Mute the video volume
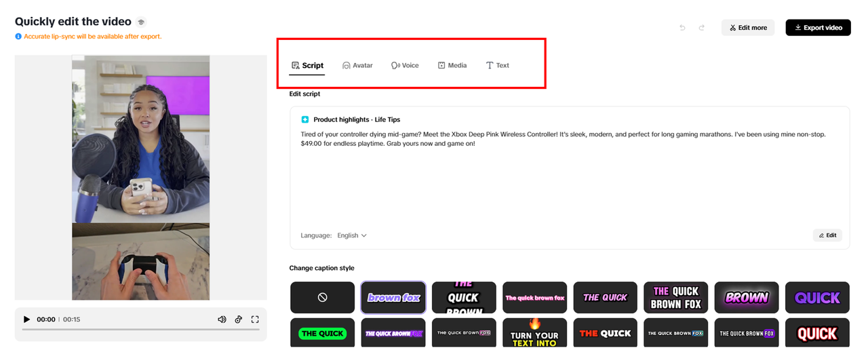The height and width of the screenshot is (352, 868). [x=222, y=319]
